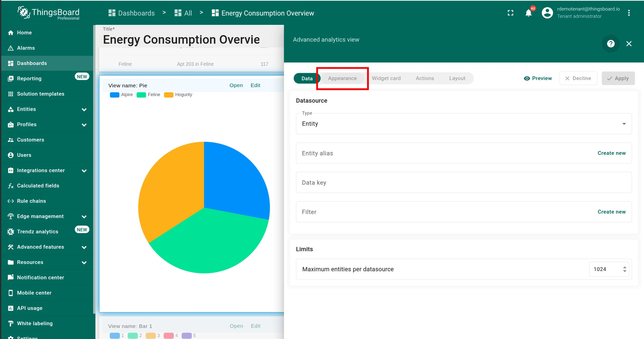
Task: Open the Bar 1 view
Action: tap(236, 326)
